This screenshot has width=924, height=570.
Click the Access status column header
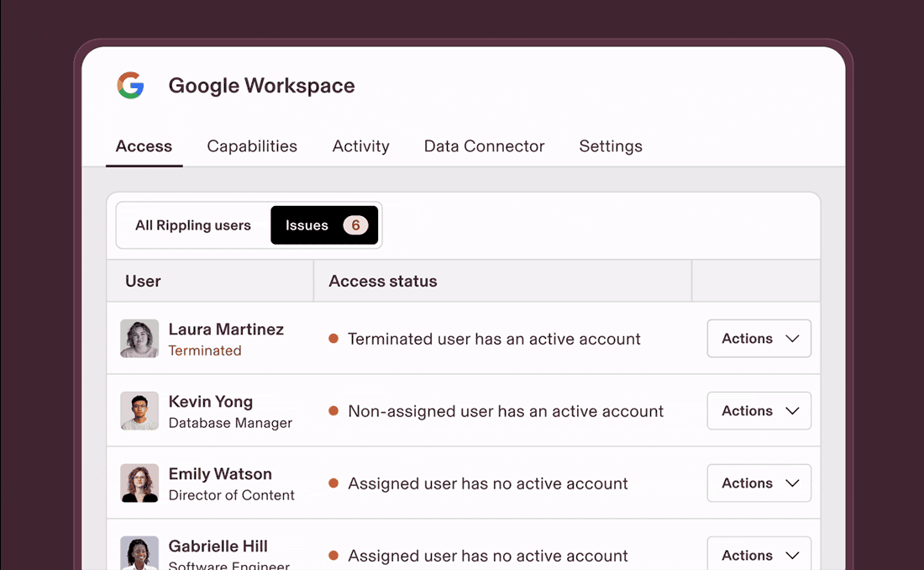click(383, 281)
